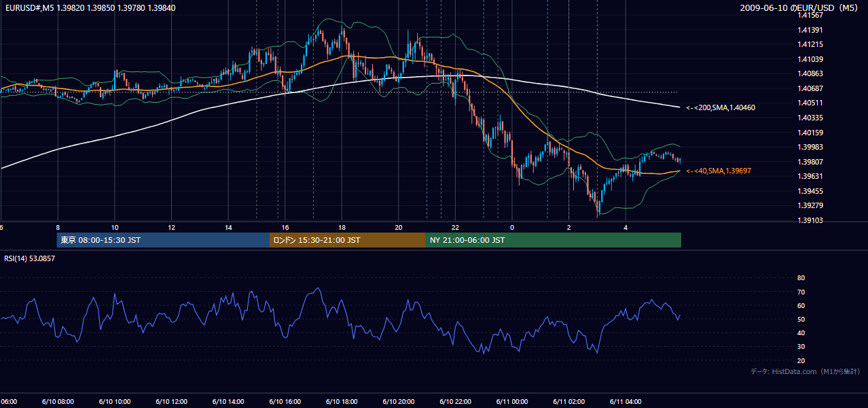Click hour tick 18 under the price chart
This screenshot has height=408, width=868.
[x=342, y=227]
